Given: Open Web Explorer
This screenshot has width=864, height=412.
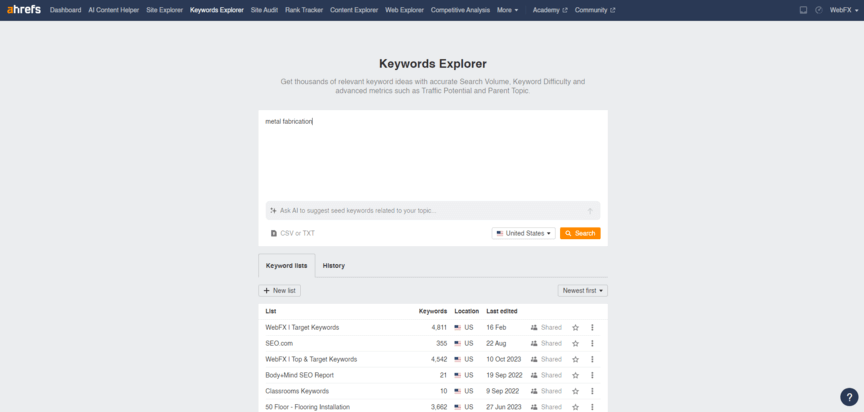Looking at the screenshot, I should 404,10.
